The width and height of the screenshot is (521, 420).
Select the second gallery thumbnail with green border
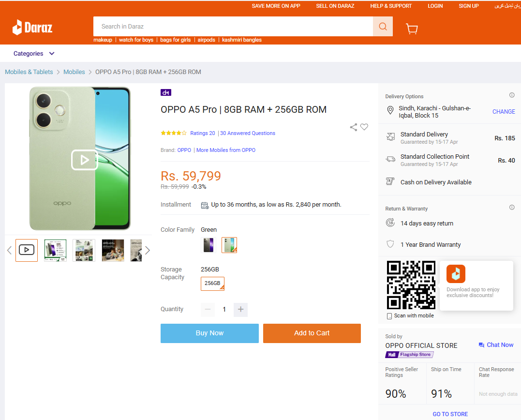(55, 250)
